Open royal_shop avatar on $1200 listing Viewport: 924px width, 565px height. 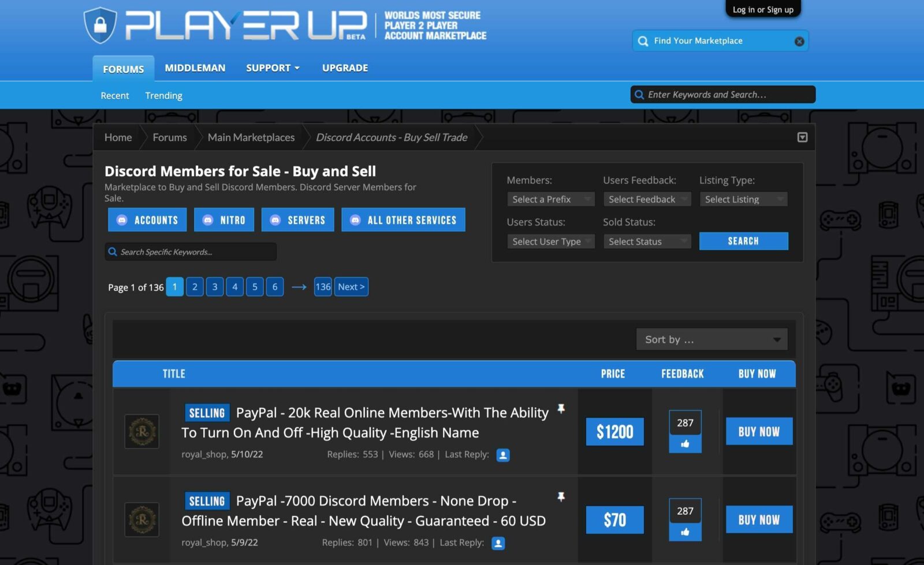click(x=142, y=431)
